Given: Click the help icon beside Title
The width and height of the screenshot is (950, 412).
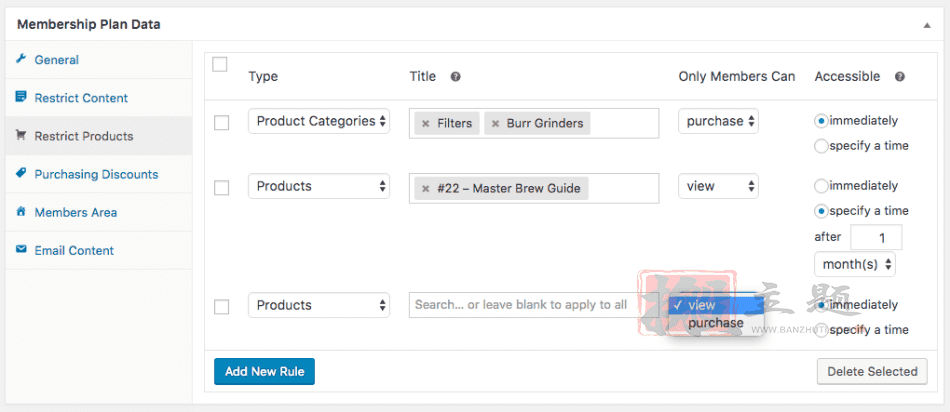Looking at the screenshot, I should pos(456,77).
